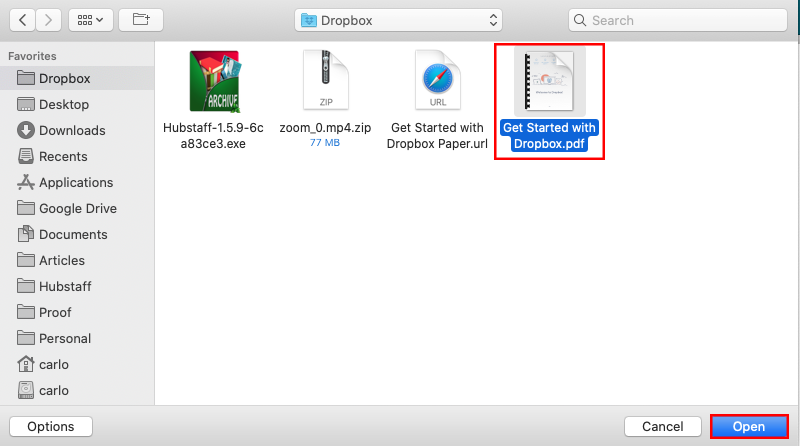Image resolution: width=800 pixels, height=446 pixels.
Task: Click the Applications icon in sidebar
Action: click(x=26, y=182)
